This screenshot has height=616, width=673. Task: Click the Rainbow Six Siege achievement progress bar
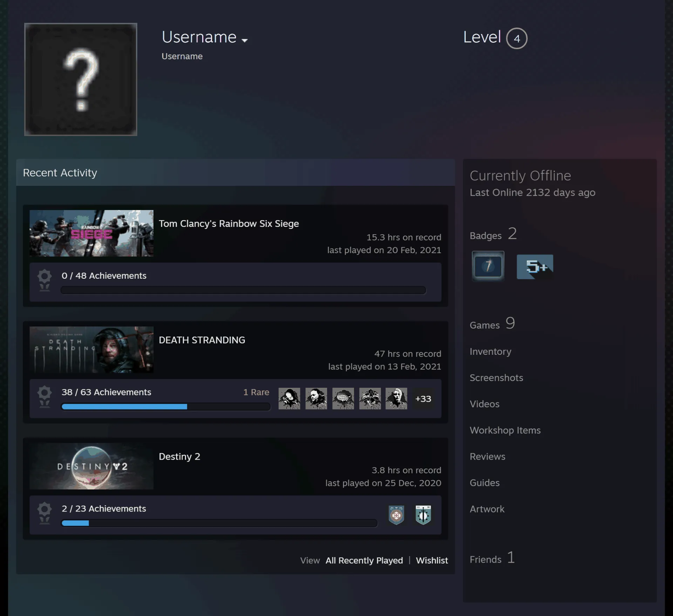click(x=243, y=290)
